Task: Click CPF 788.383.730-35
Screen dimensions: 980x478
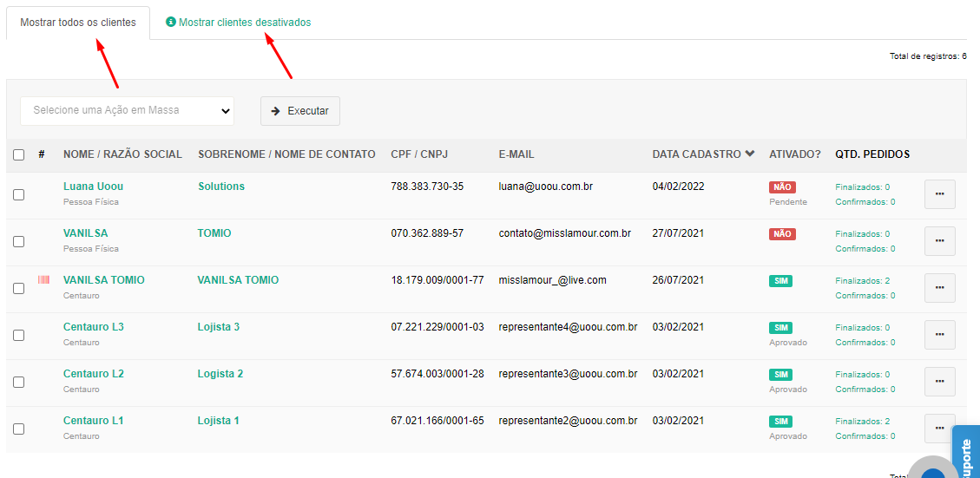Action: 427,187
